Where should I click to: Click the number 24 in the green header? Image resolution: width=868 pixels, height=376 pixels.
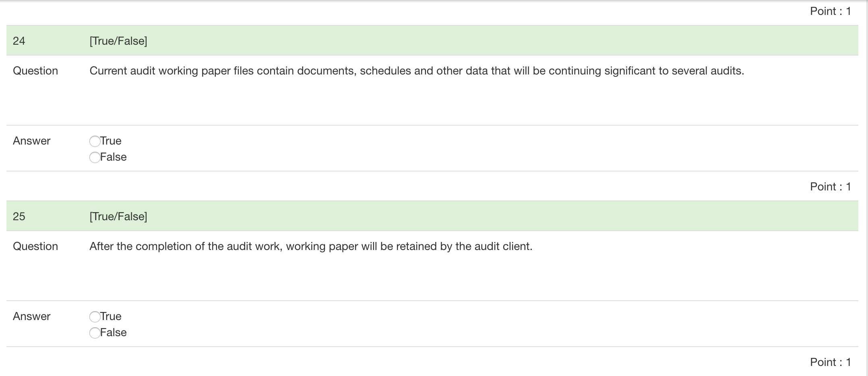18,40
